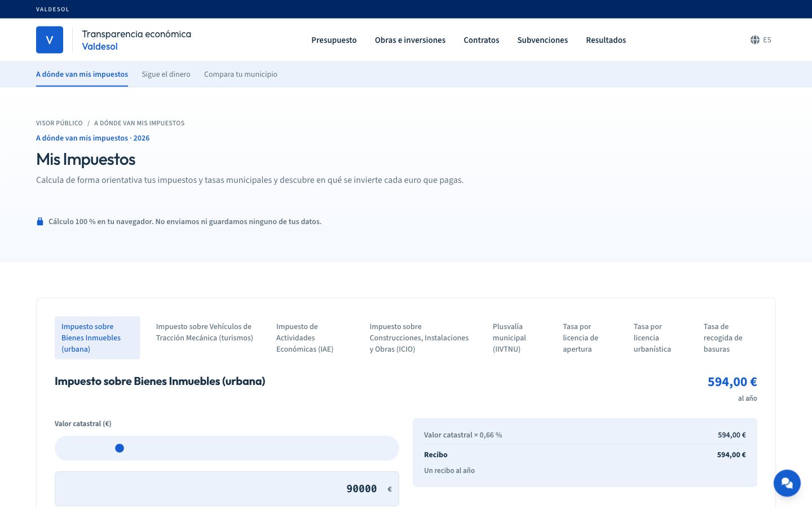812x508 pixels.
Task: Open the Presupuesto menu
Action: click(x=334, y=40)
